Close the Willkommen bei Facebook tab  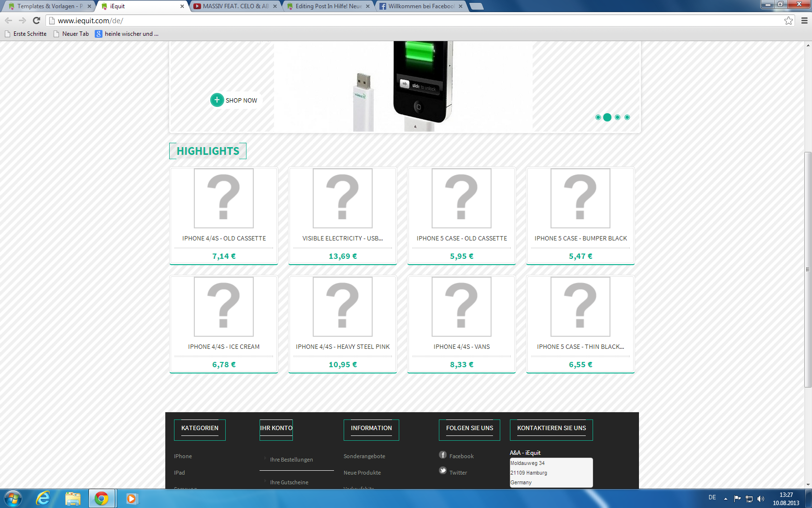[461, 6]
